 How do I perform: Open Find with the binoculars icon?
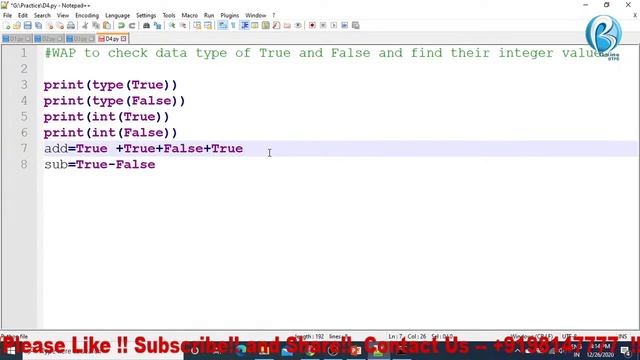click(146, 25)
